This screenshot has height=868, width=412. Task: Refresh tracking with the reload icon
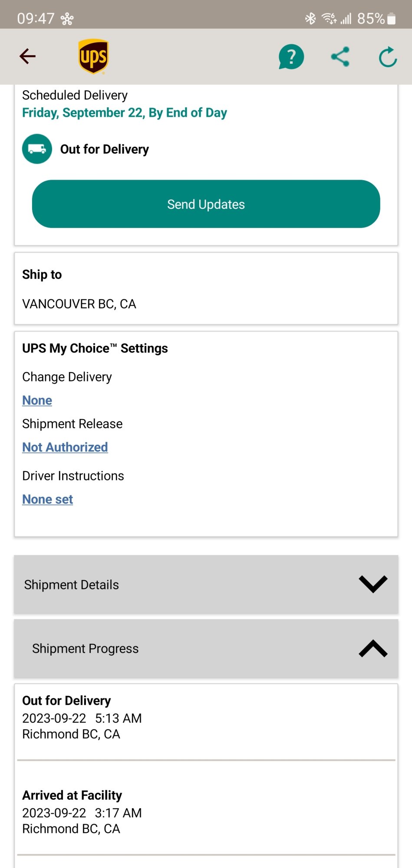(388, 57)
